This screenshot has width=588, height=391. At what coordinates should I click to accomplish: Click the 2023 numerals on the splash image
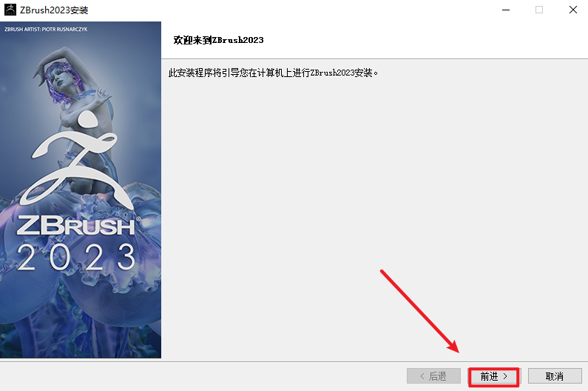point(76,257)
